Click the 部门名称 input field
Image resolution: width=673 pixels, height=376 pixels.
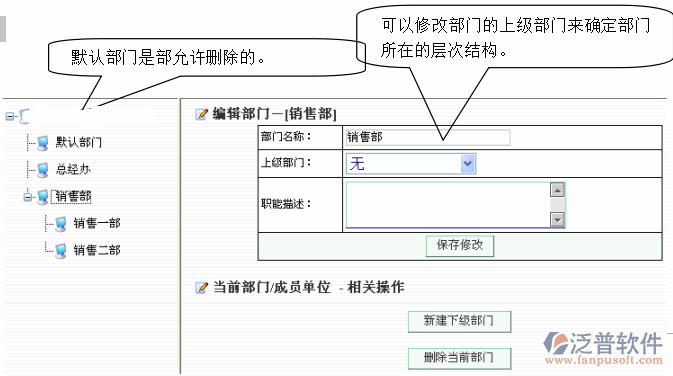pos(427,137)
